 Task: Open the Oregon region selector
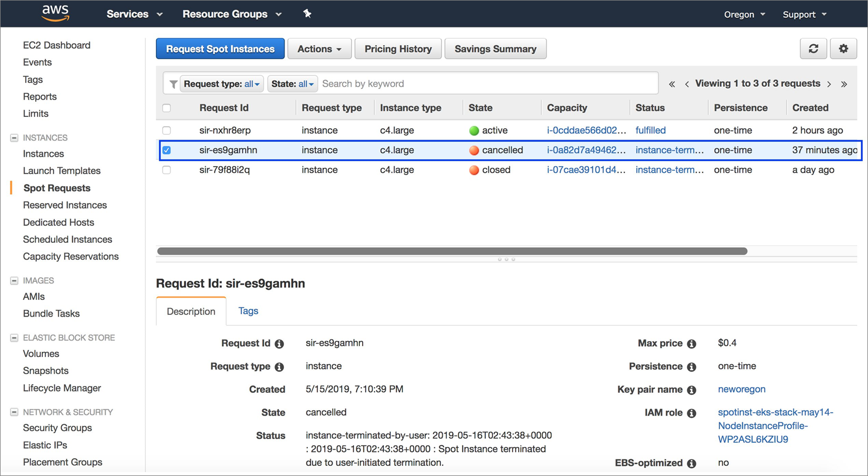pos(744,15)
